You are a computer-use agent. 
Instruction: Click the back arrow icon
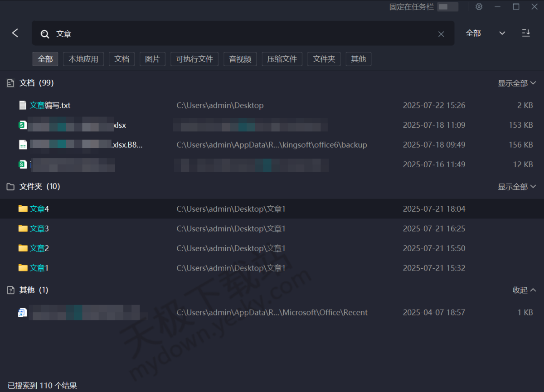(x=15, y=33)
